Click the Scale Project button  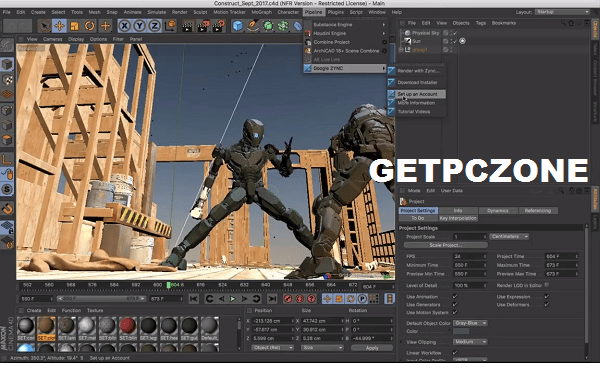coord(445,245)
